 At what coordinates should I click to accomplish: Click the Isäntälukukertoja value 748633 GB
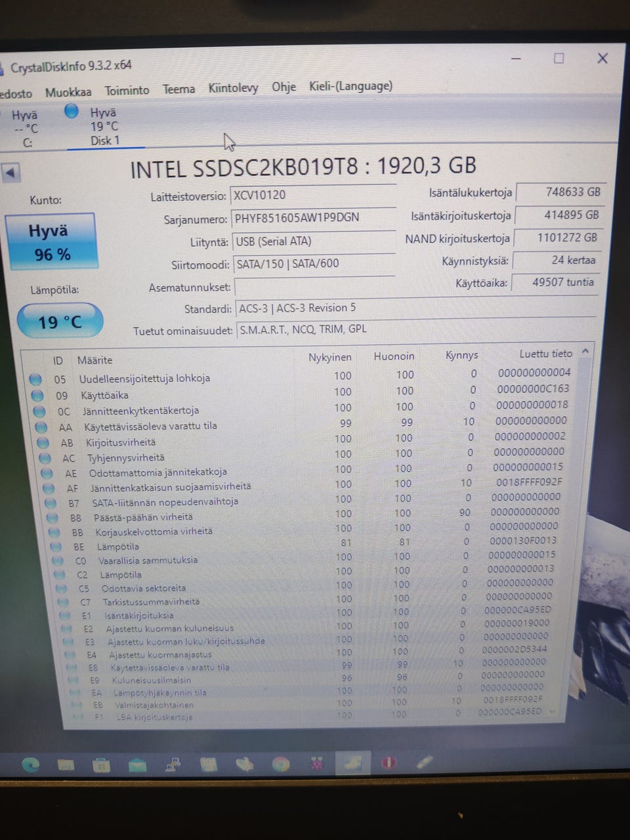[561, 192]
